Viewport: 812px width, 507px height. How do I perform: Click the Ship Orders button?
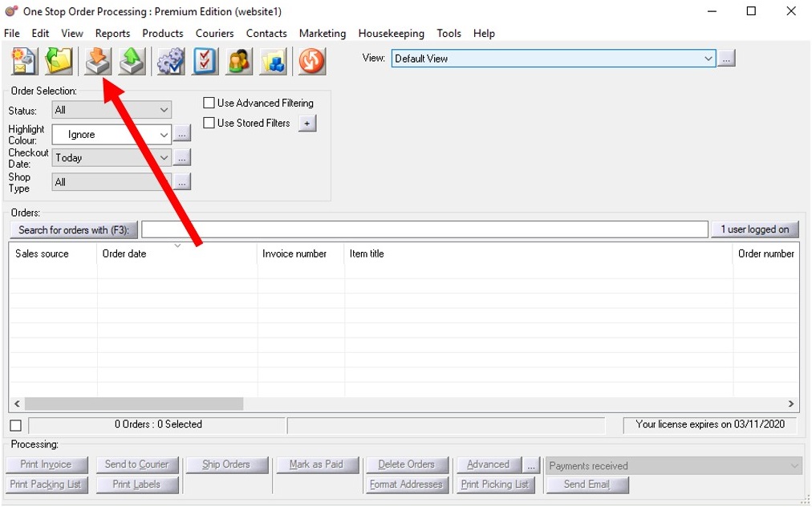227,464
